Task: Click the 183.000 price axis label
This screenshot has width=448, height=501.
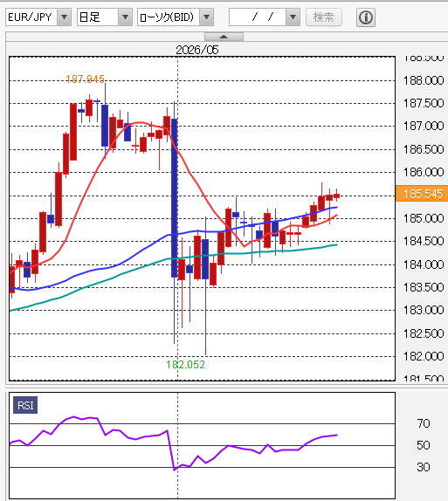Action: [424, 310]
